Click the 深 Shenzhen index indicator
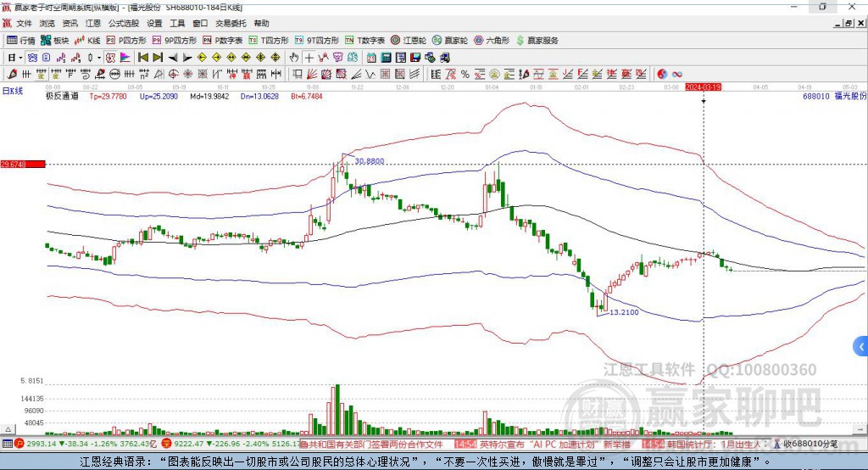 [167, 444]
